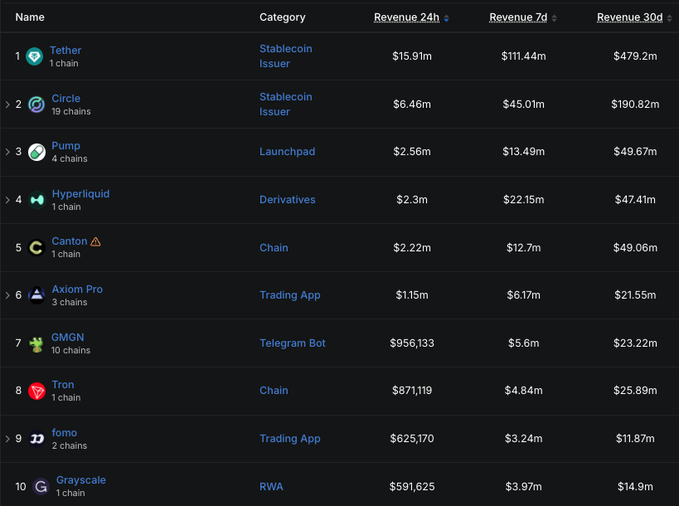Select Grayscale's $14.9m 30d revenue
The height and width of the screenshot is (506, 679).
(635, 487)
